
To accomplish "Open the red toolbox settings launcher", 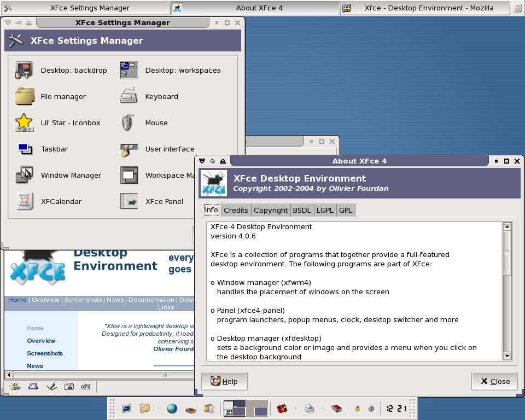I will click(x=282, y=409).
